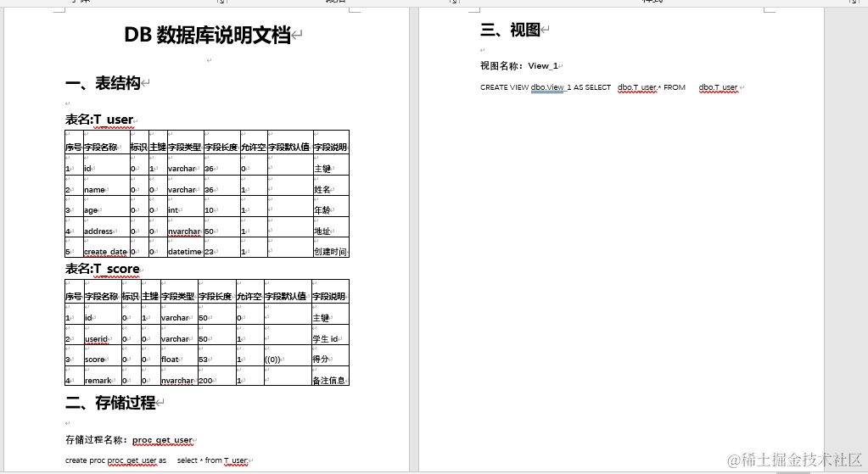Select the "表名:T_user" table caption
This screenshot has width=868, height=474.
point(99,120)
